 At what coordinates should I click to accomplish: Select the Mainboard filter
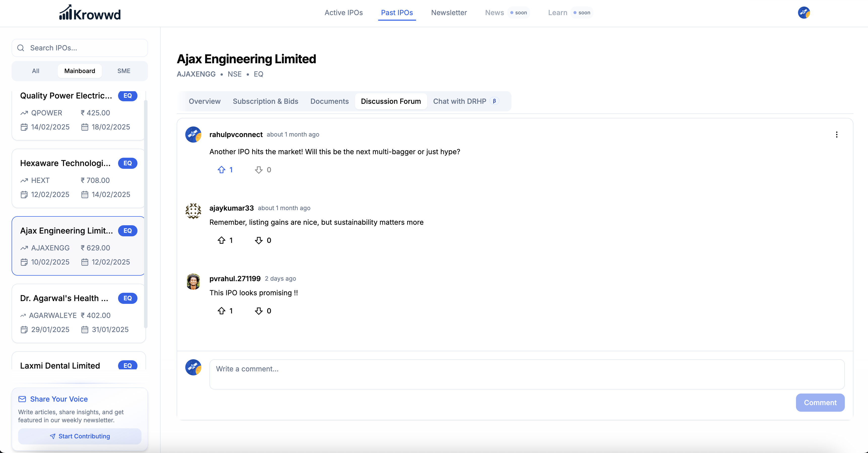80,71
